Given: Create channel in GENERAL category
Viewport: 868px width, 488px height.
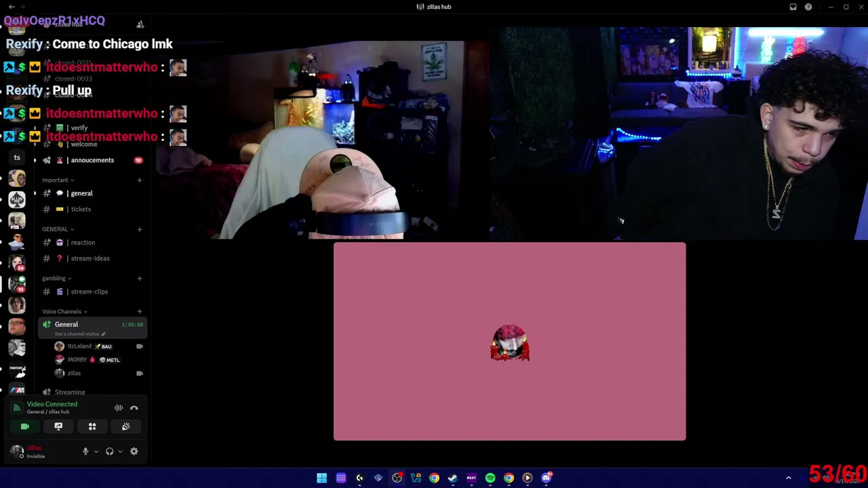Looking at the screenshot, I should pos(140,229).
